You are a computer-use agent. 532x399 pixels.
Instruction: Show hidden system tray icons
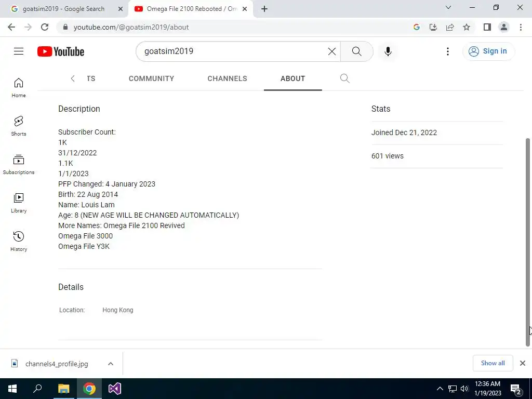[440, 389]
